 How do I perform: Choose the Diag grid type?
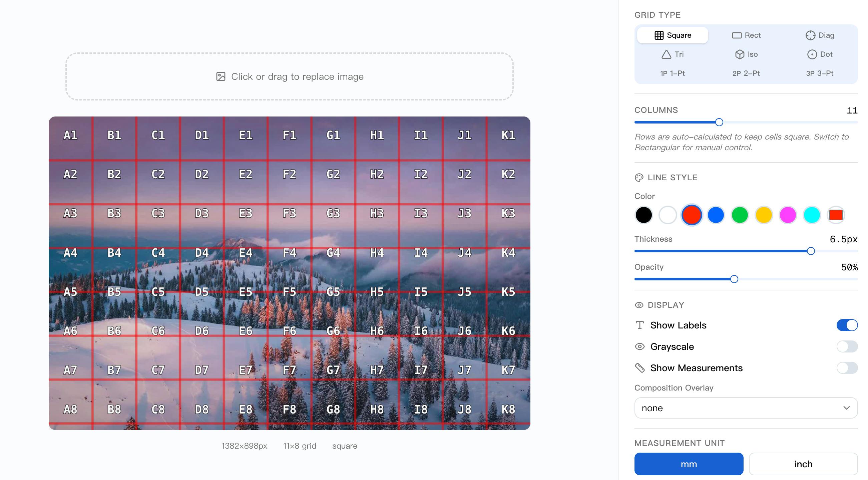pos(820,35)
